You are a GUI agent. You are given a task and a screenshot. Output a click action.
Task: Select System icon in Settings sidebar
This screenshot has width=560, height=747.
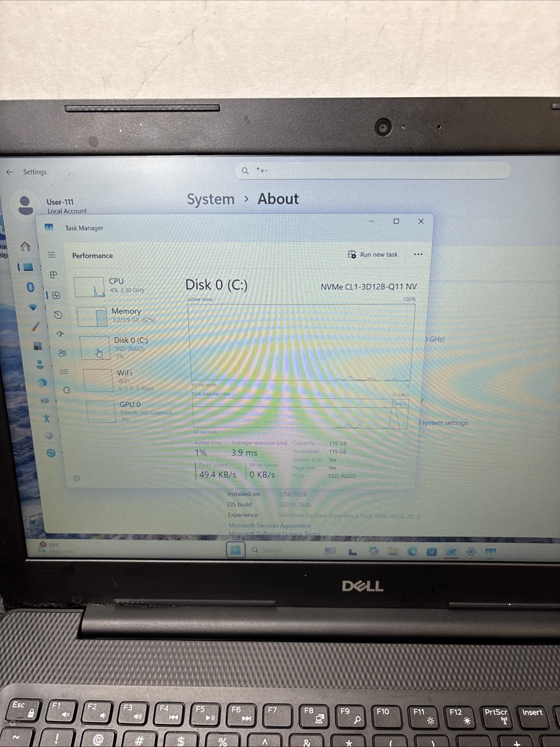pos(28,267)
